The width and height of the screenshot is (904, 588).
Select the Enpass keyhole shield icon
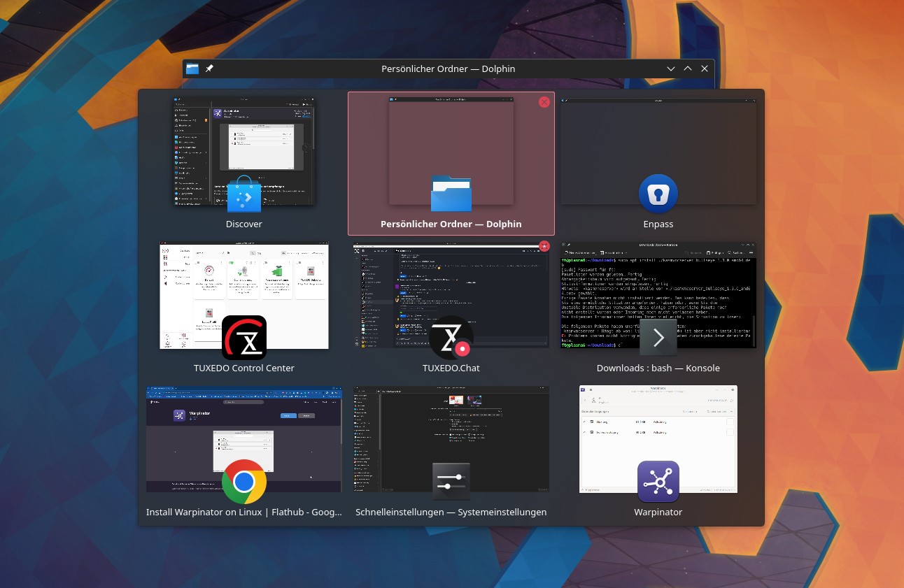[x=658, y=194]
